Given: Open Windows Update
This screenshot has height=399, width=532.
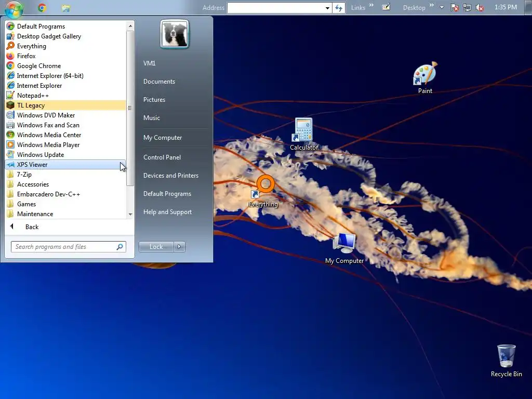Looking at the screenshot, I should [65, 154].
